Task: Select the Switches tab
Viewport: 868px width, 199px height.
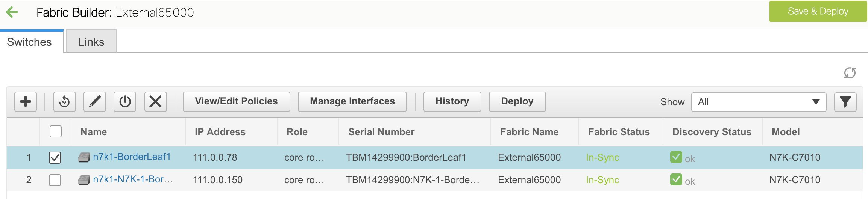Action: [29, 42]
